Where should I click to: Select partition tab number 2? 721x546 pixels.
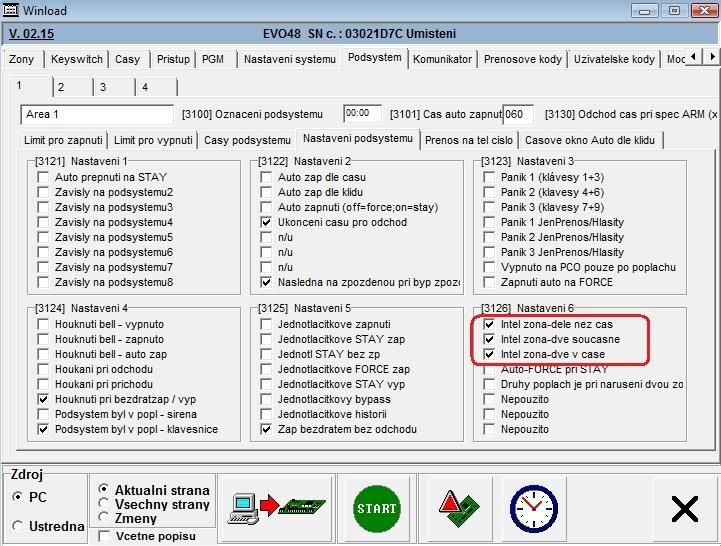coord(60,88)
